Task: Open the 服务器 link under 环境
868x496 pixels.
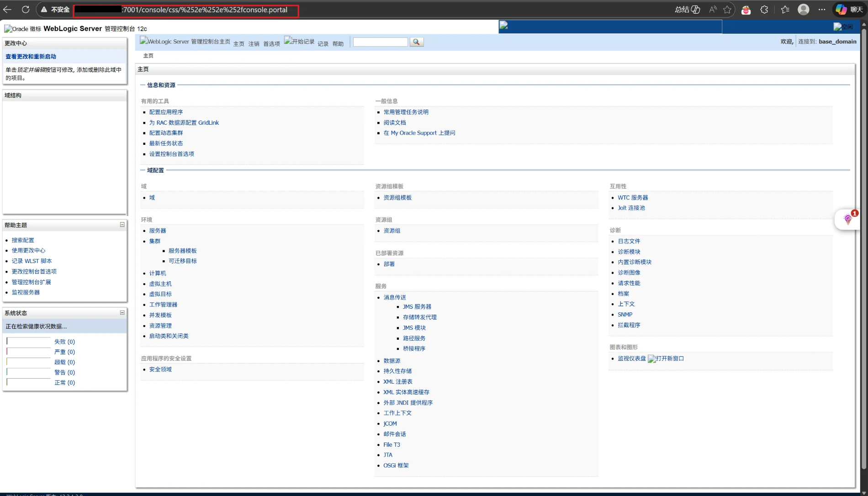Action: pos(158,231)
